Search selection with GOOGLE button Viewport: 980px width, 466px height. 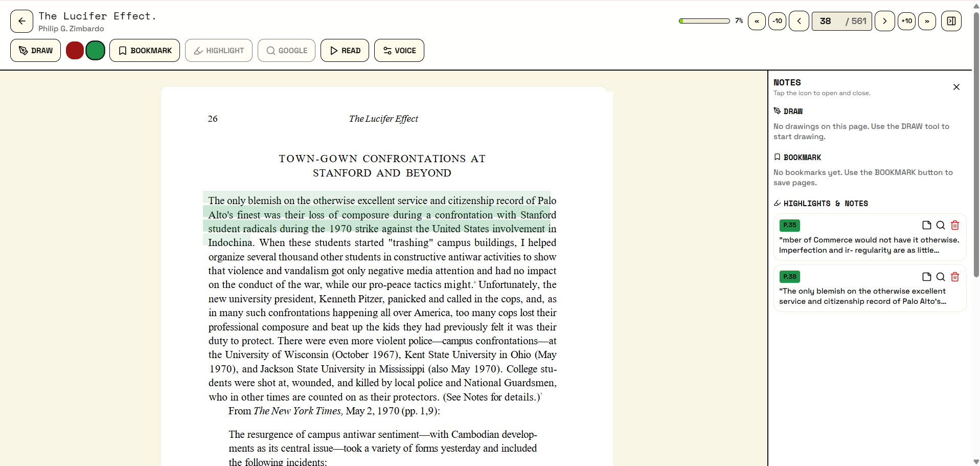coord(286,51)
